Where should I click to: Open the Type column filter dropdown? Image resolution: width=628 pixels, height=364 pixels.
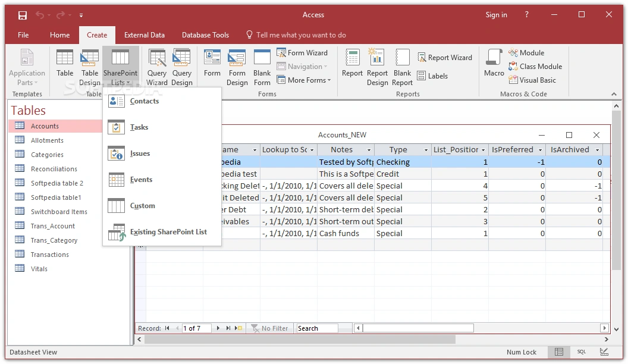[426, 150]
